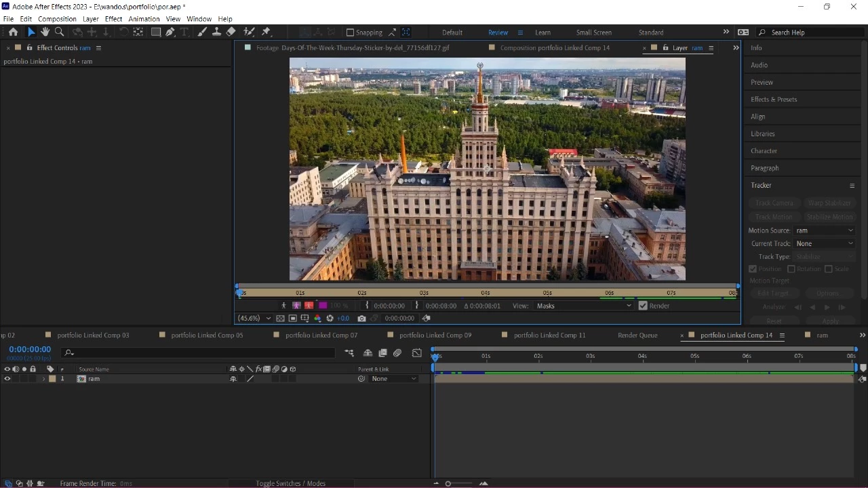Select the Brush tool

click(x=202, y=32)
